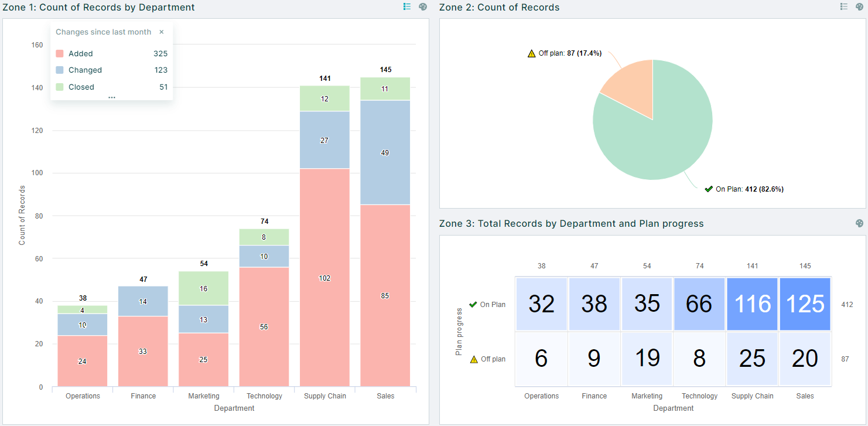Click the pink Added color swatch
Viewport: 868px width, 426px height.
pyautogui.click(x=59, y=53)
